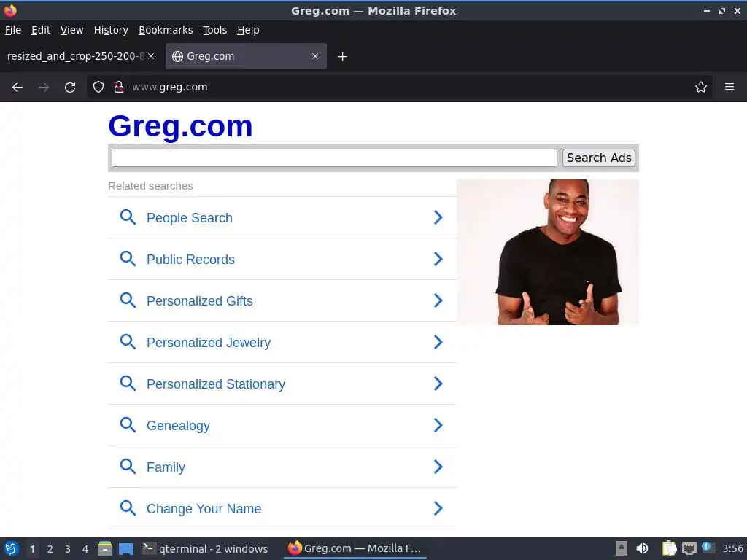Open the File menu
This screenshot has width=747, height=560.
[x=13, y=30]
